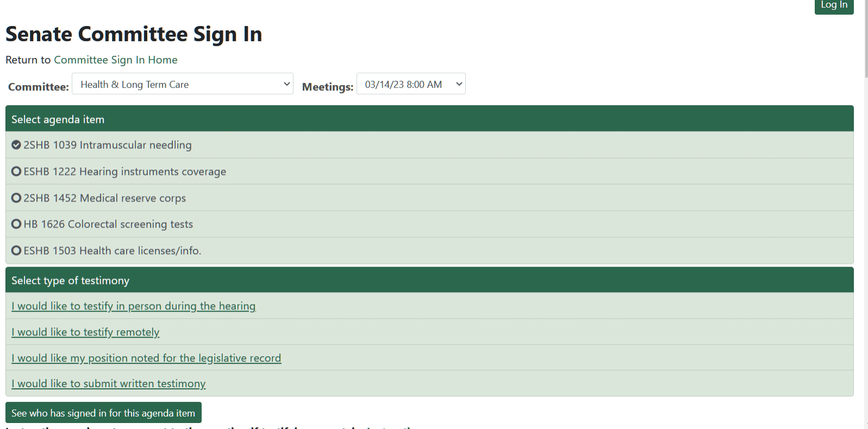Screen dimensions: 868x429
Task: Click the Log In button
Action: [x=834, y=5]
